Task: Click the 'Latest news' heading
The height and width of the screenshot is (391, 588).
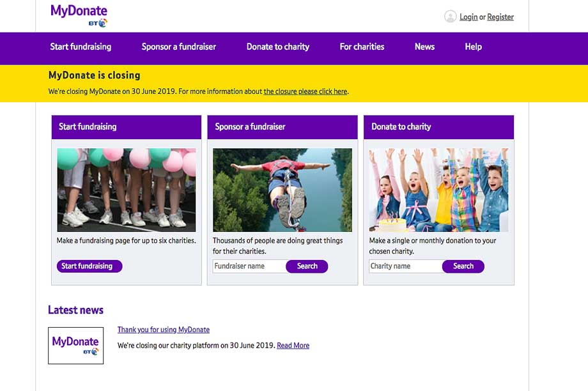Action: point(76,310)
